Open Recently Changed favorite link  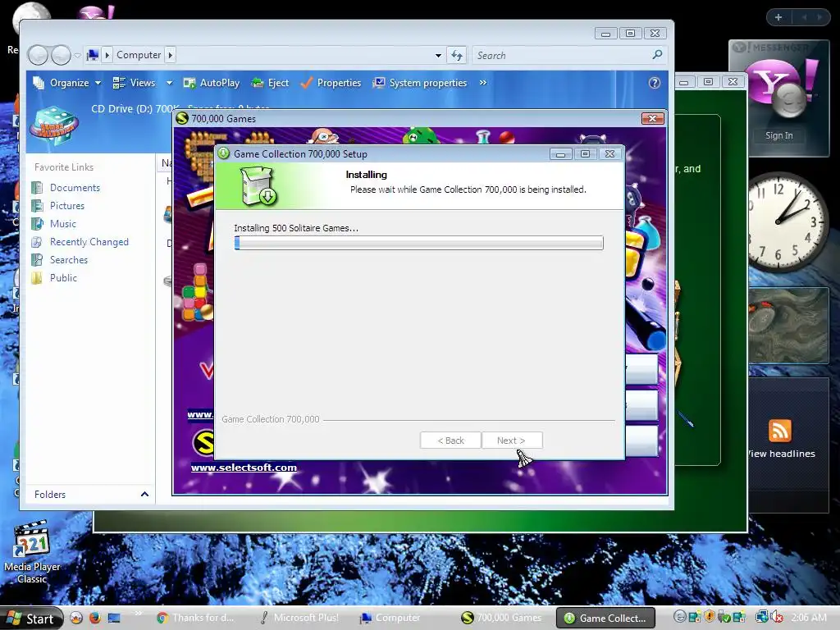pos(89,242)
